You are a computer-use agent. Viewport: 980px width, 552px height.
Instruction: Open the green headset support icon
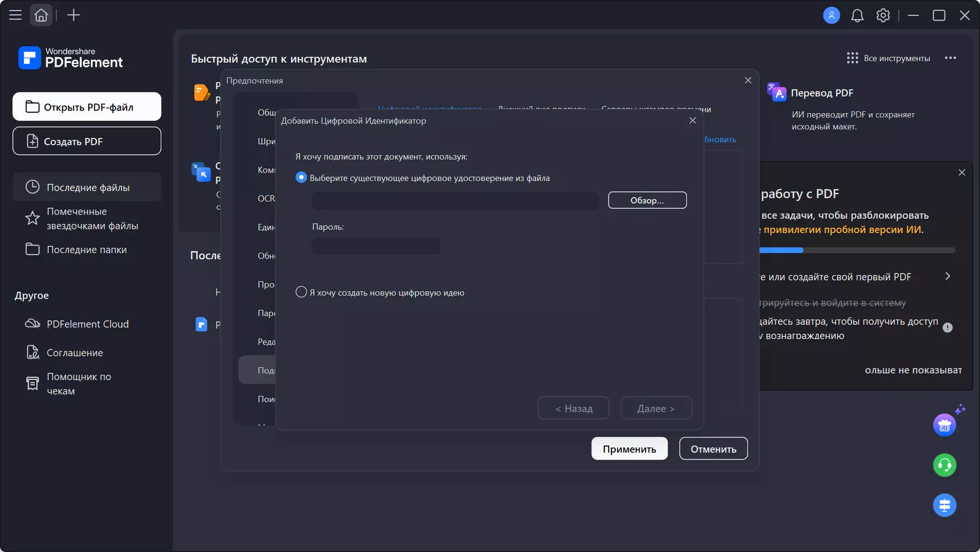(945, 465)
